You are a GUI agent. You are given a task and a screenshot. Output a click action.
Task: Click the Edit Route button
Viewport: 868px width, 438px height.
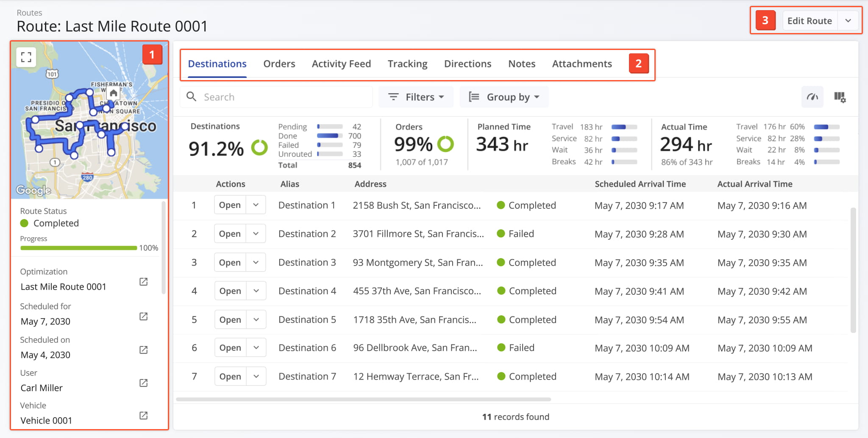pos(809,21)
